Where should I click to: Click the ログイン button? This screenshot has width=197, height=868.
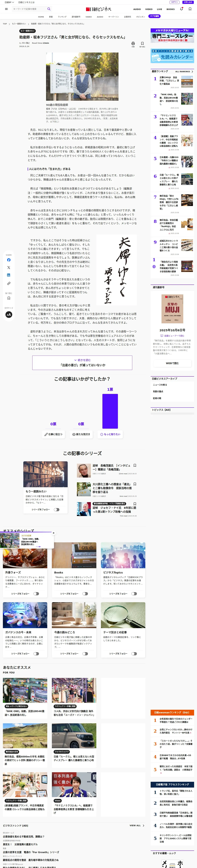[174, 2]
